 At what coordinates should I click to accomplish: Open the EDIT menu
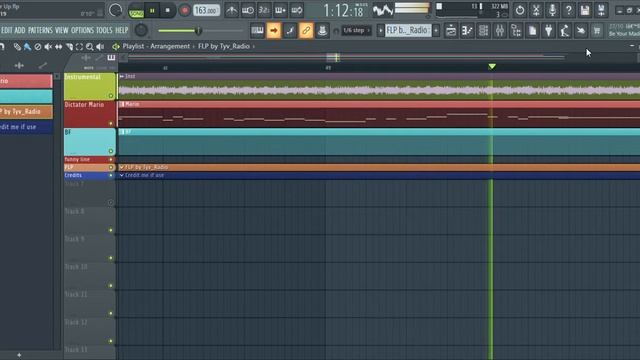7,30
